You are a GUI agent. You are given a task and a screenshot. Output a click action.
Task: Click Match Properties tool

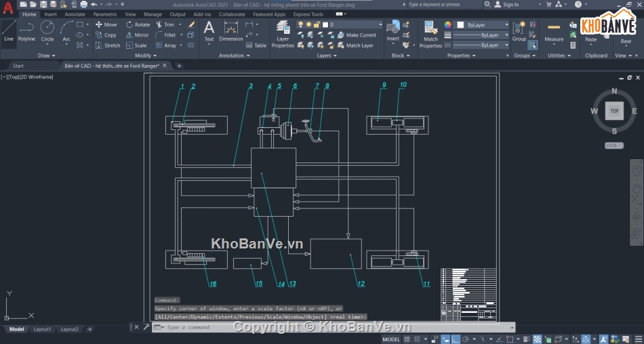tap(430, 34)
